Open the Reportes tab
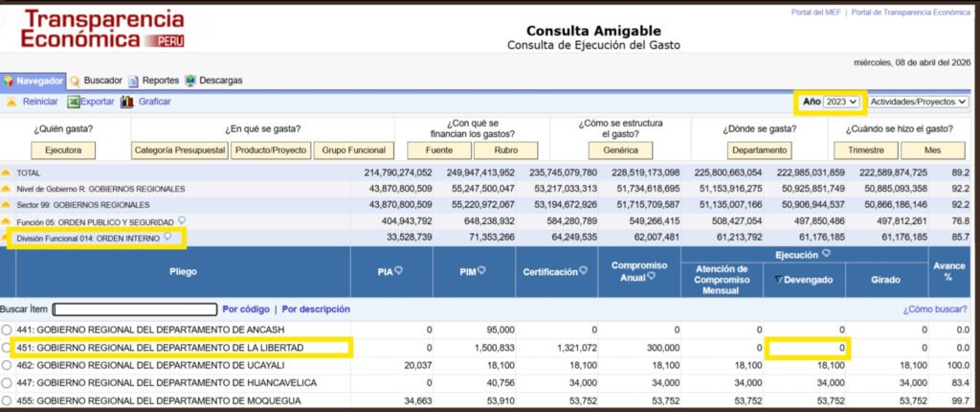The width and height of the screenshot is (980, 412). tap(160, 81)
